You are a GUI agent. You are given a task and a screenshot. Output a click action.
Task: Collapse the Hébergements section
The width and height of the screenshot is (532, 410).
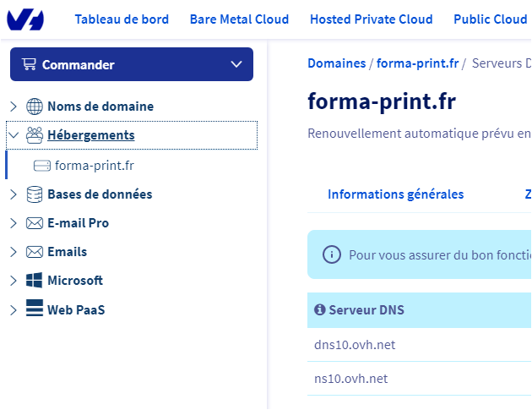point(13,135)
